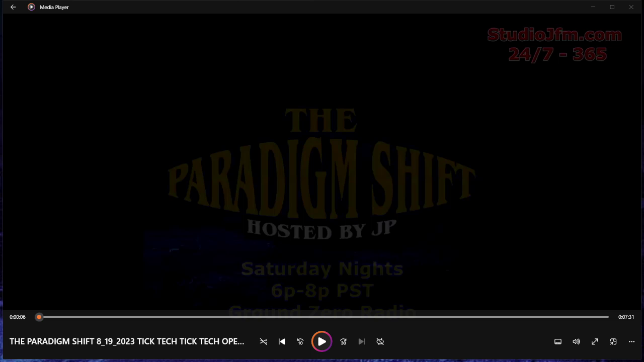Toggle shuffle mode
Viewport: 644px width, 362px height.
tap(263, 341)
